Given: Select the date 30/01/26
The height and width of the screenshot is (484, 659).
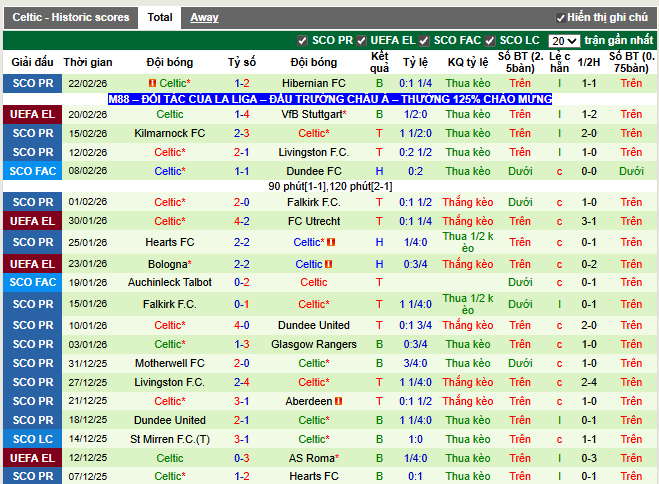Looking at the screenshot, I should [x=88, y=221].
